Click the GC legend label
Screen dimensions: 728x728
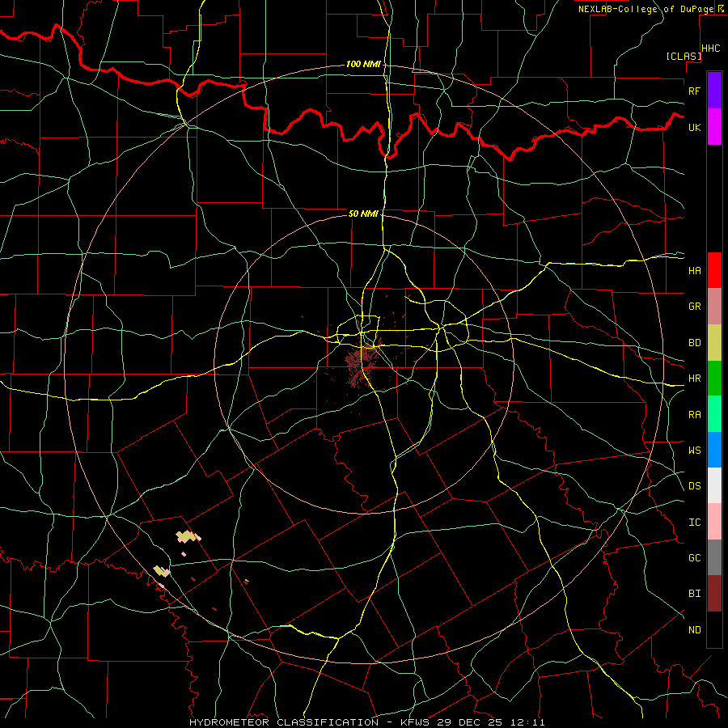point(694,558)
